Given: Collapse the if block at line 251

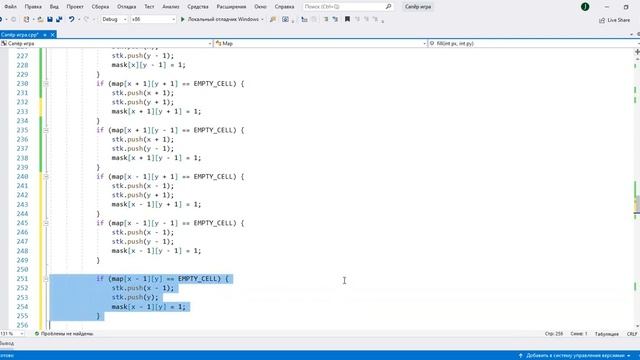Looking at the screenshot, I should click(46, 279).
